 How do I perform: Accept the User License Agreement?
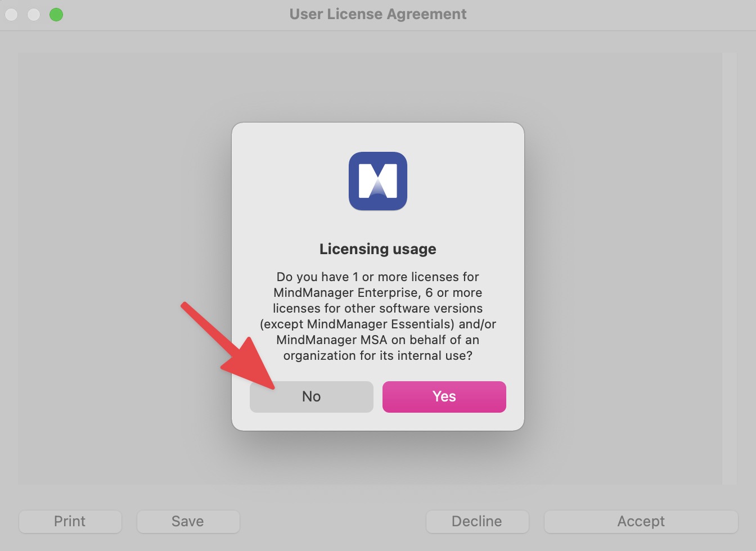(x=641, y=522)
